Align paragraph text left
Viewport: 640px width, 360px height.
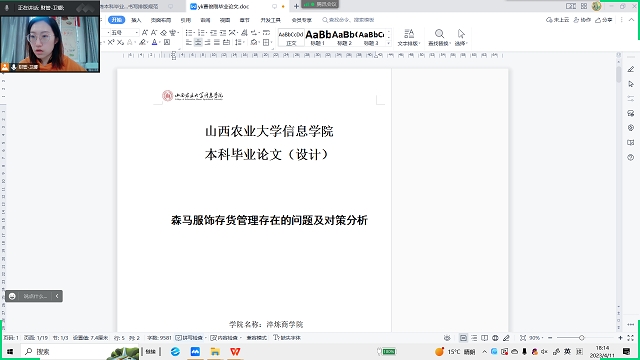pyautogui.click(x=189, y=42)
